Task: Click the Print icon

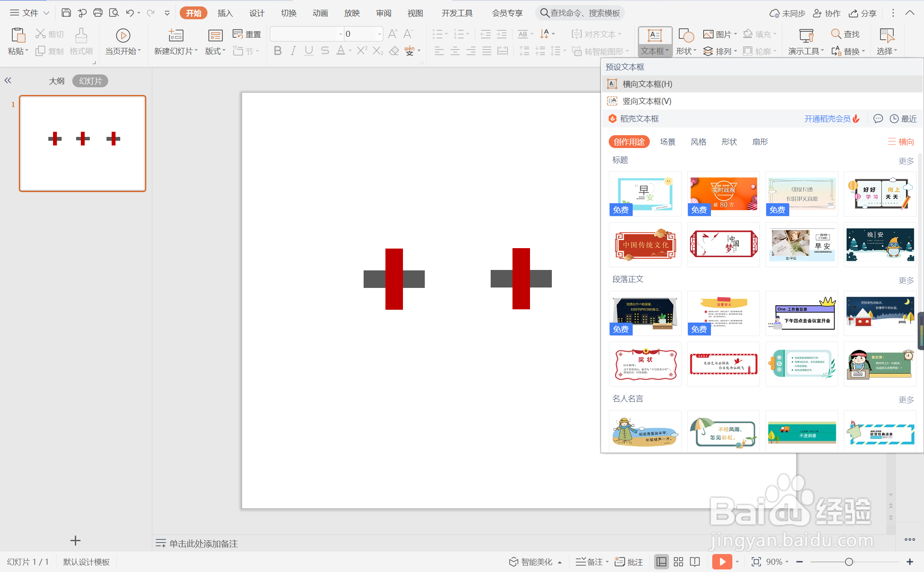Action: [98, 13]
